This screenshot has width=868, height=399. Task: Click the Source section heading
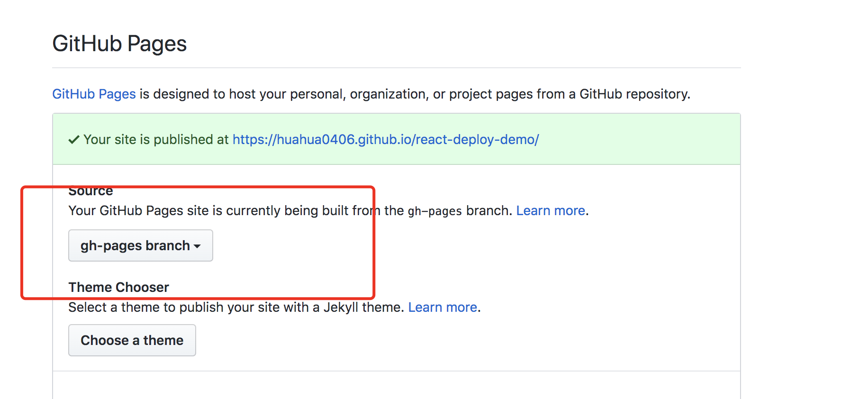(90, 191)
